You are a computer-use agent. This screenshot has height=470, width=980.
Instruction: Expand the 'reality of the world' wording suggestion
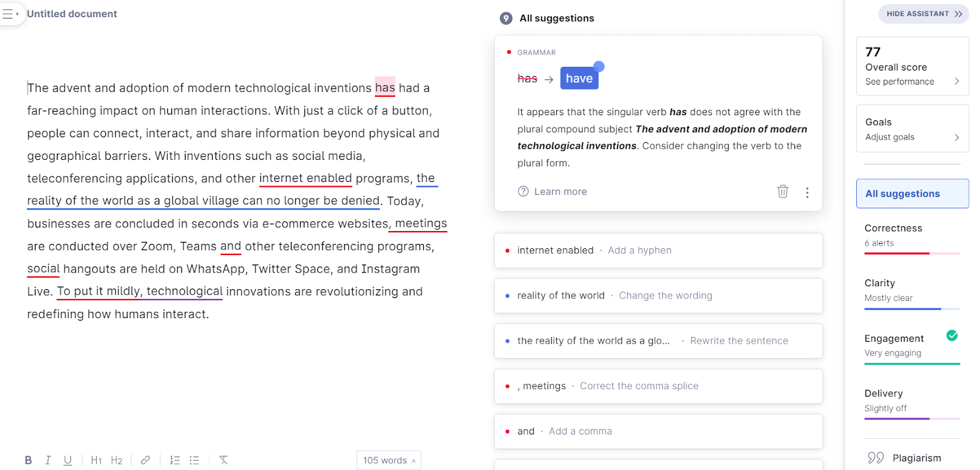coord(658,296)
